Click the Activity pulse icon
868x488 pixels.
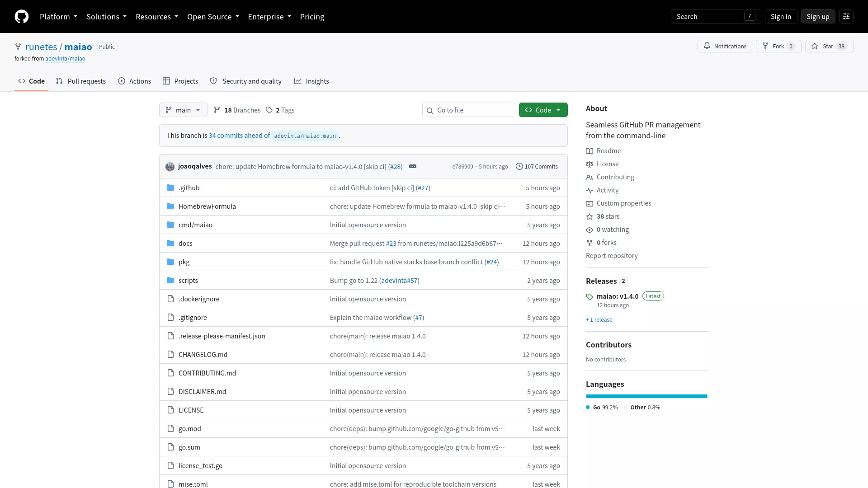click(x=590, y=190)
